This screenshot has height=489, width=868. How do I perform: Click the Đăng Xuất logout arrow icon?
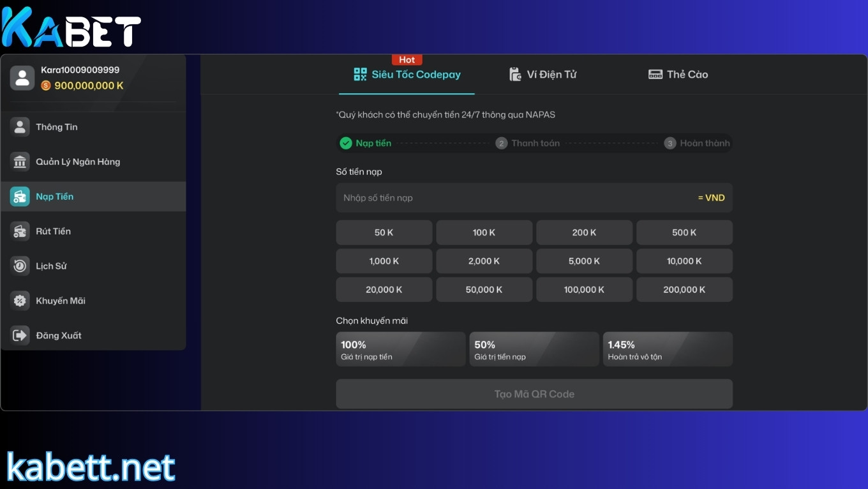(20, 336)
